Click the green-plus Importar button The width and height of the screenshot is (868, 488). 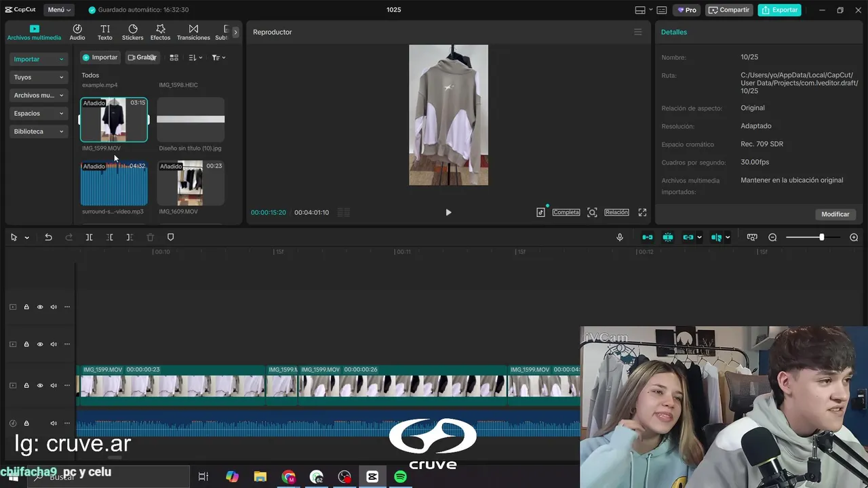(x=100, y=58)
